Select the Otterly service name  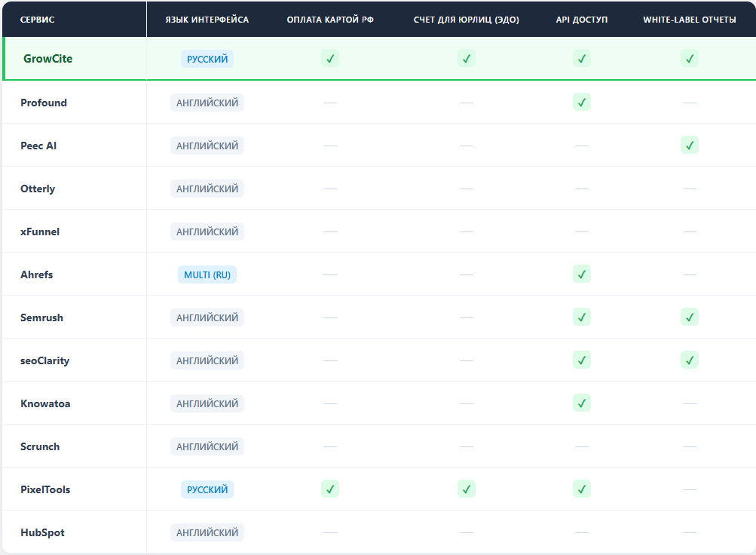point(38,189)
